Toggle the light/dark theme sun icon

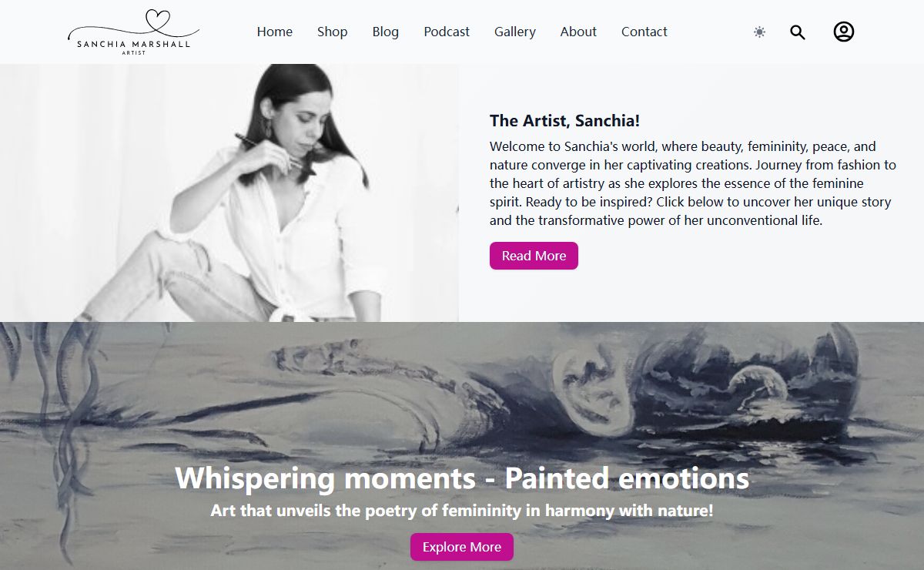click(x=759, y=32)
